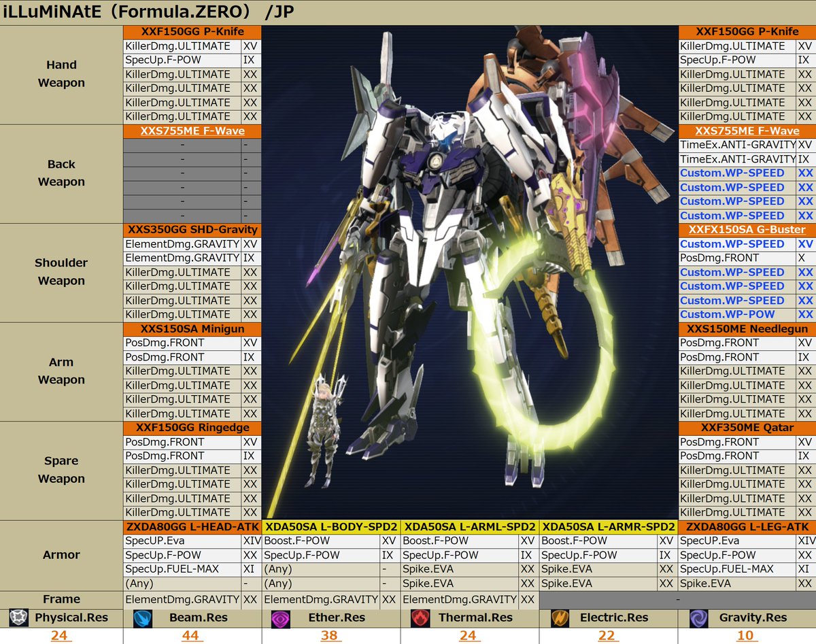The width and height of the screenshot is (816, 644).
Task: Select SpecUP.Eva cell under L-HEAD-ATK
Action: tap(182, 541)
